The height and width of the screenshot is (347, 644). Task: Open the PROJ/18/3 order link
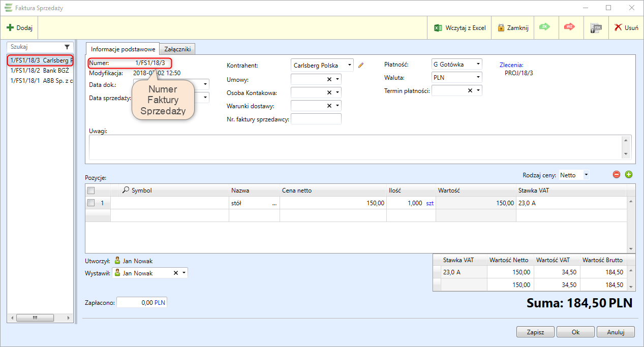518,73
